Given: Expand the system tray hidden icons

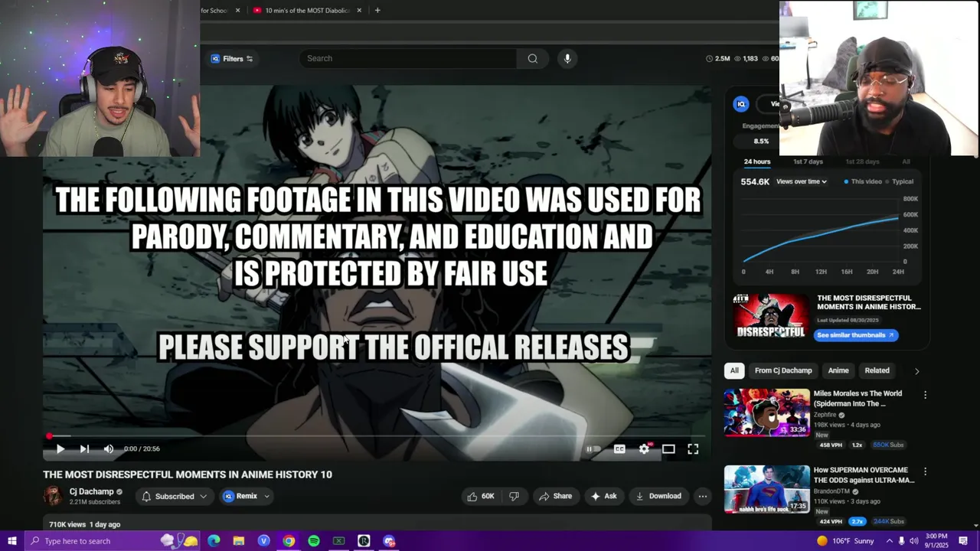Looking at the screenshot, I should tap(889, 541).
